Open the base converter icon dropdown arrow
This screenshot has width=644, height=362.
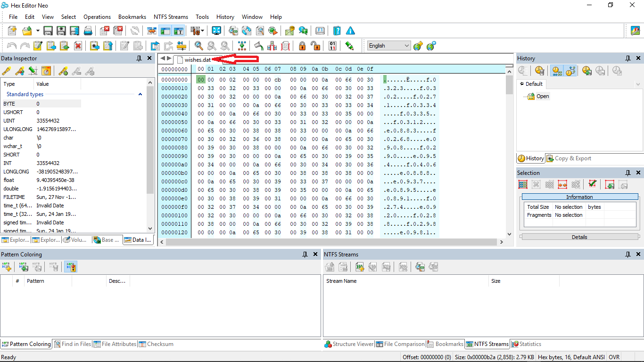click(x=203, y=31)
